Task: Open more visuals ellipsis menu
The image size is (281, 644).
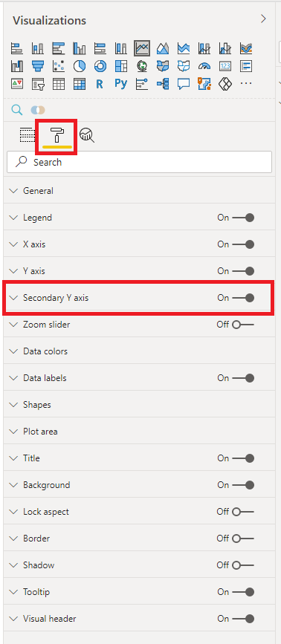Action: [x=246, y=84]
